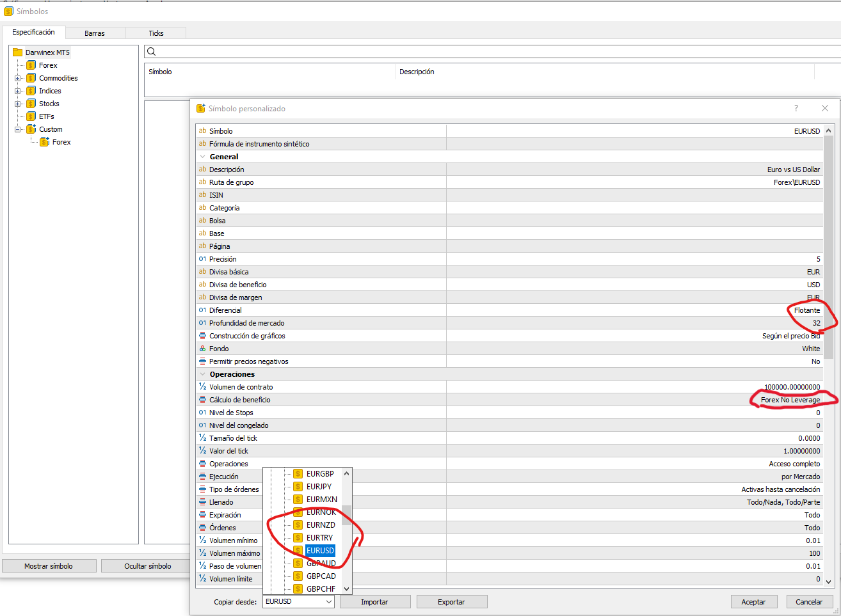Click the Símbolos window title icon

click(x=8, y=12)
